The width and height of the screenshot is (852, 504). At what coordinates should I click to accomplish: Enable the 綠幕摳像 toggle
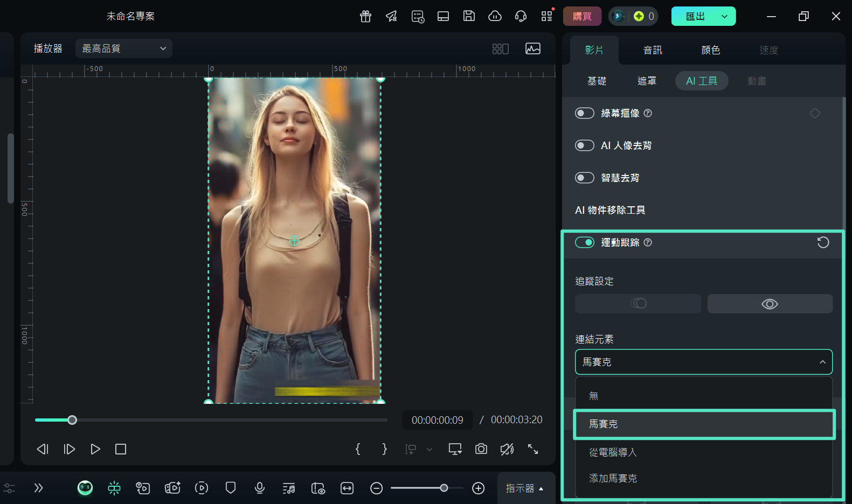coord(585,113)
